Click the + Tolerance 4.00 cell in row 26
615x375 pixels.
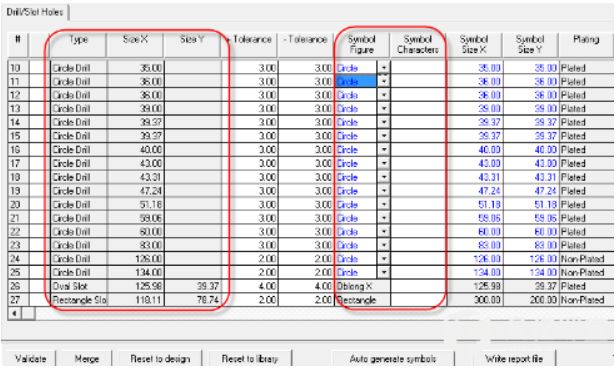tap(249, 286)
